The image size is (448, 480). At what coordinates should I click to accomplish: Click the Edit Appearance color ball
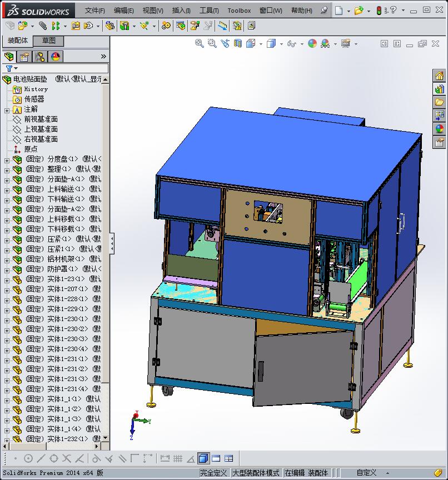click(312, 44)
